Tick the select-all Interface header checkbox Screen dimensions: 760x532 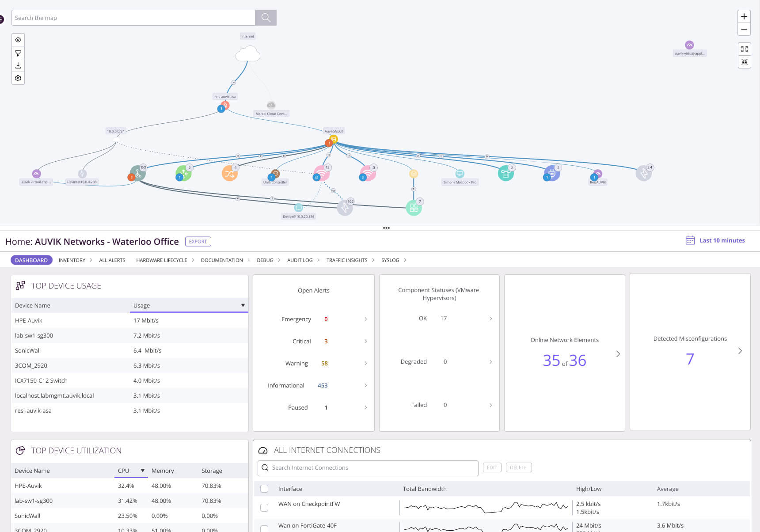[x=264, y=489]
